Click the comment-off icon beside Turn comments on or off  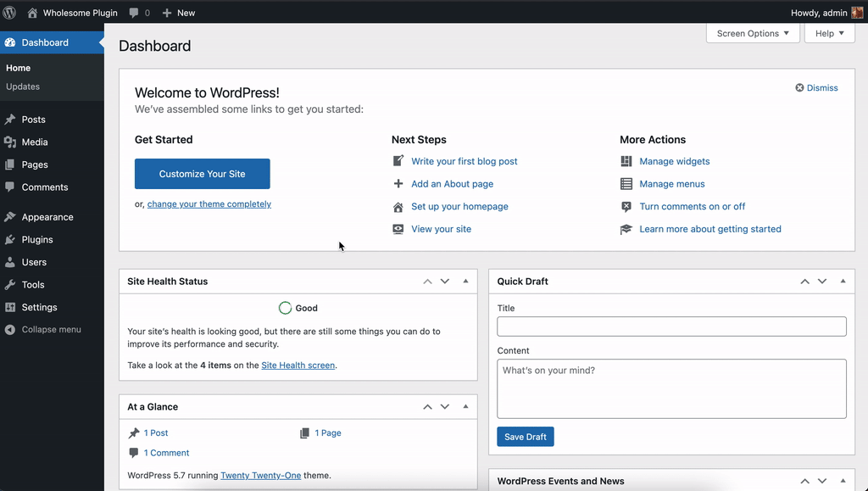(626, 206)
